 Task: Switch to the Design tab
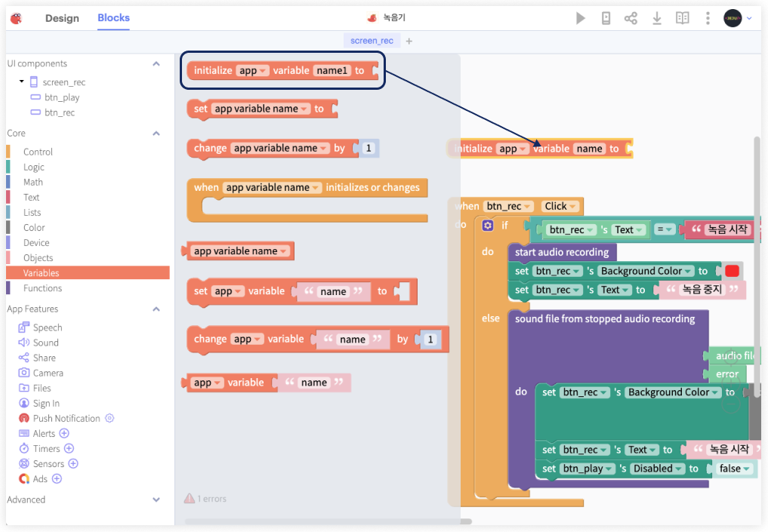pos(62,18)
